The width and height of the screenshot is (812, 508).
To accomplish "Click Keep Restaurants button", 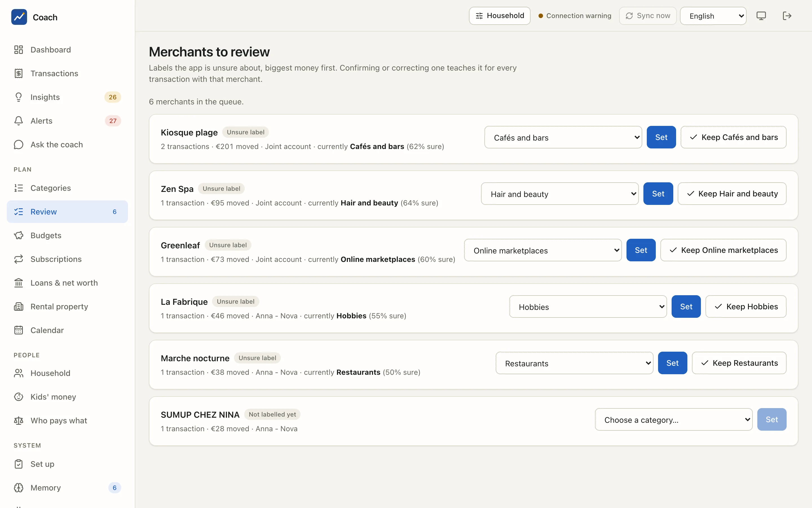I will [739, 363].
